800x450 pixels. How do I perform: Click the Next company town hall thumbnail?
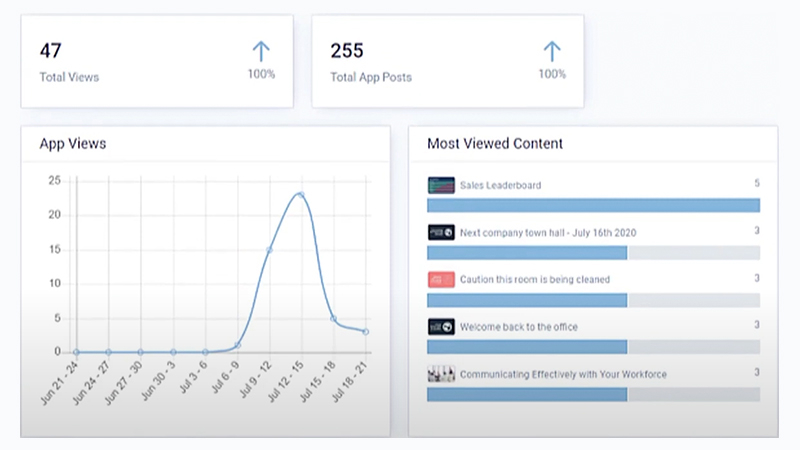click(x=441, y=232)
